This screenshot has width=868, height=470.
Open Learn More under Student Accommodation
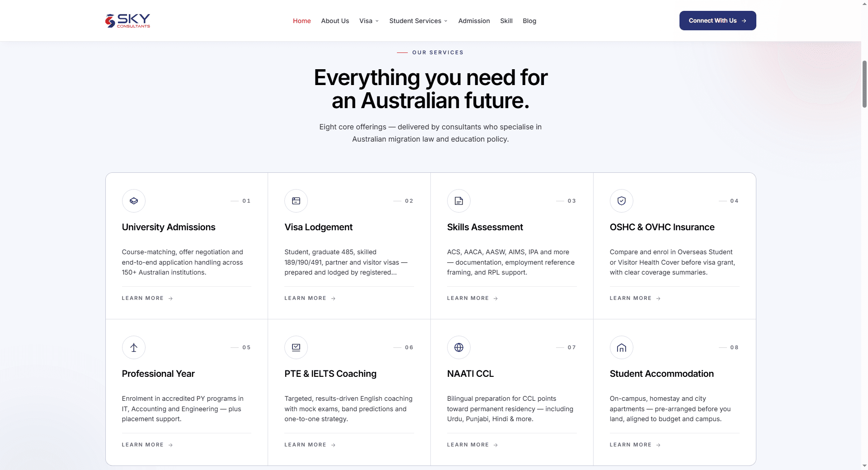pos(635,445)
